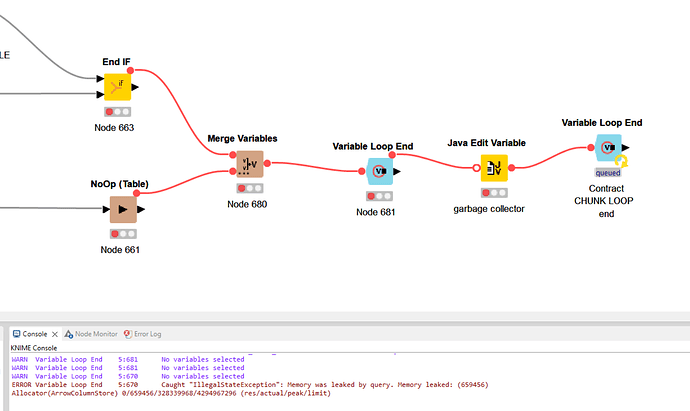The width and height of the screenshot is (690, 411).
Task: Select Variable Loop End Node 681 icon
Action: pyautogui.click(x=379, y=172)
